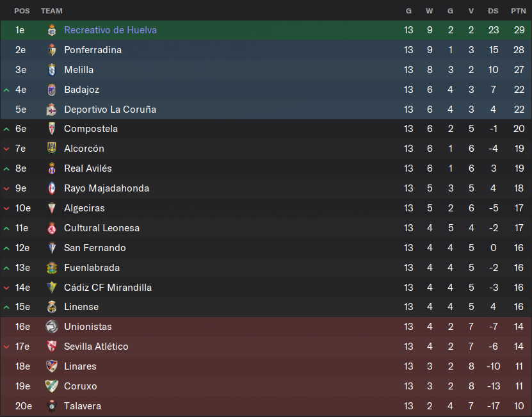Click the POS column header

pos(22,11)
